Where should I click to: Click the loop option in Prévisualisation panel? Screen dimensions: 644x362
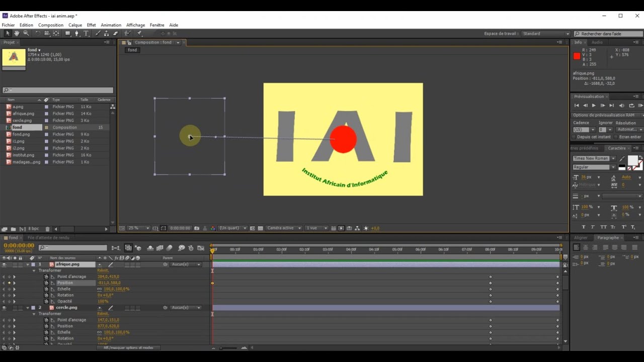(631, 106)
